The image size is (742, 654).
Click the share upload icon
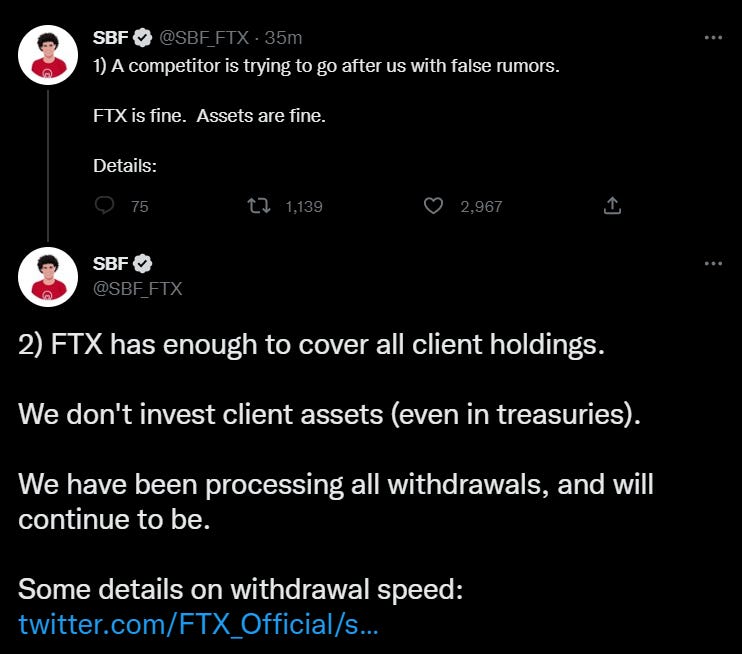613,206
